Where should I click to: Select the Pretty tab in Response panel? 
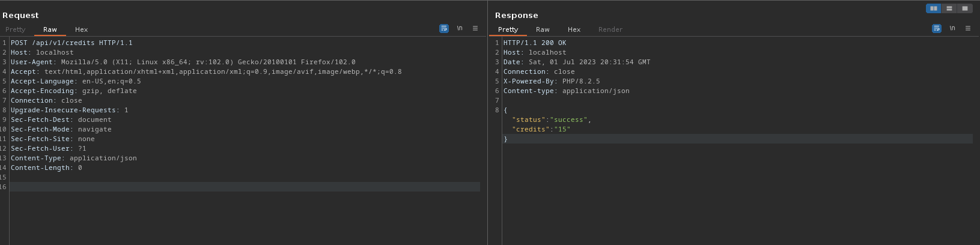click(x=508, y=29)
